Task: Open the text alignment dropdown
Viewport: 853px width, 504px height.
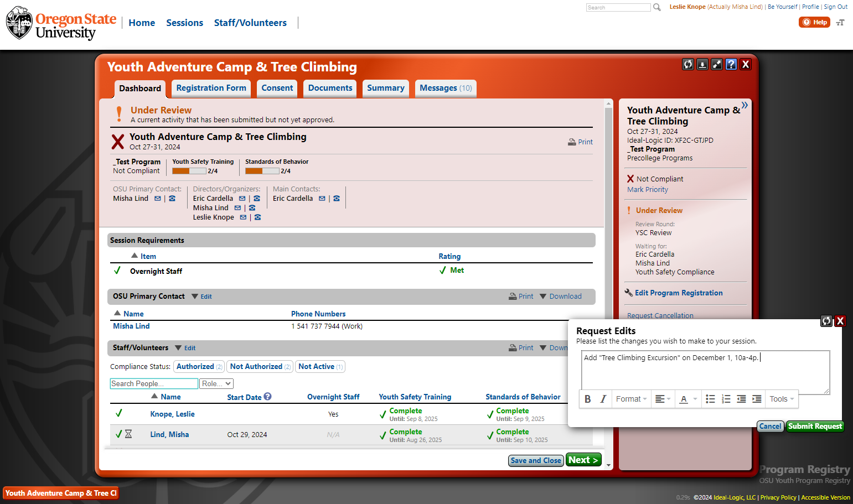Action: (663, 399)
